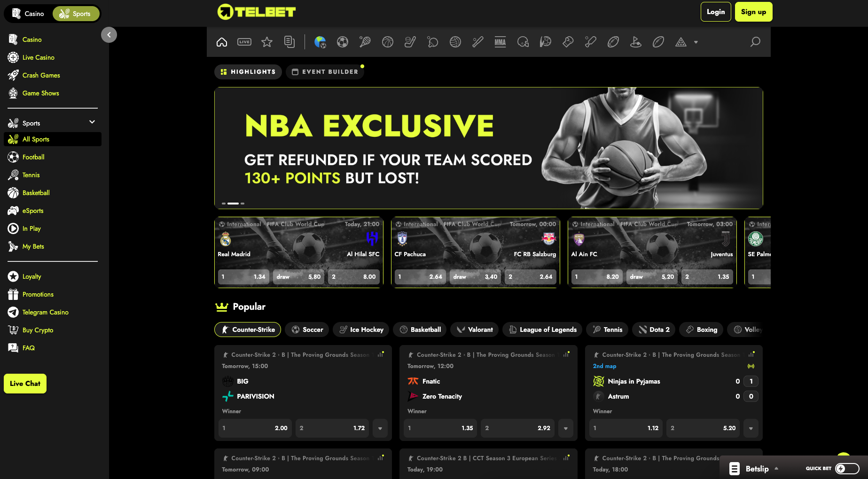Expand more markets on Ninjas in Pyjamas match

[x=751, y=428]
